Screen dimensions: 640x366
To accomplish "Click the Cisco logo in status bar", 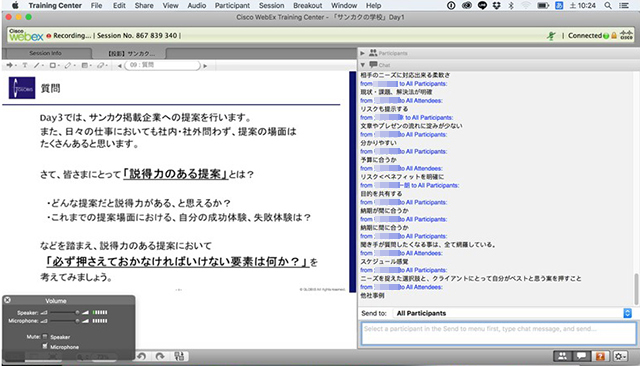I will 627,35.
